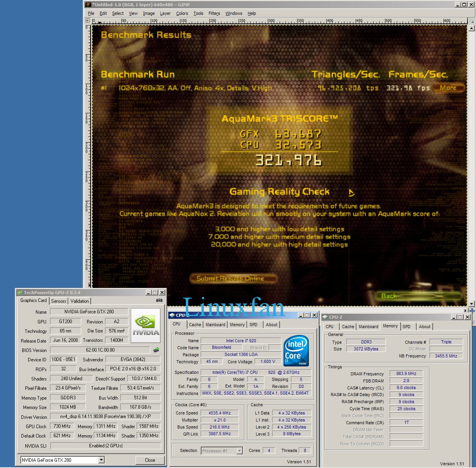The height and width of the screenshot is (468, 476).
Task: Open the GIMP Edit menu
Action: (x=103, y=13)
